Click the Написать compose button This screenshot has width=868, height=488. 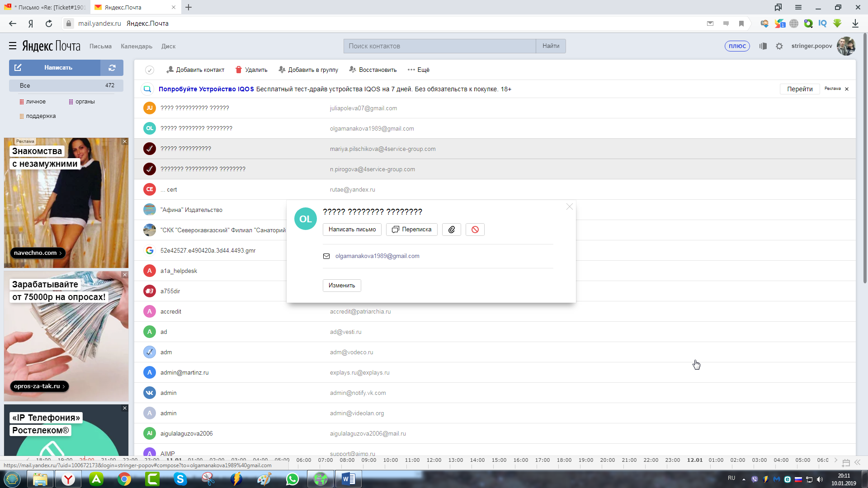click(x=55, y=68)
